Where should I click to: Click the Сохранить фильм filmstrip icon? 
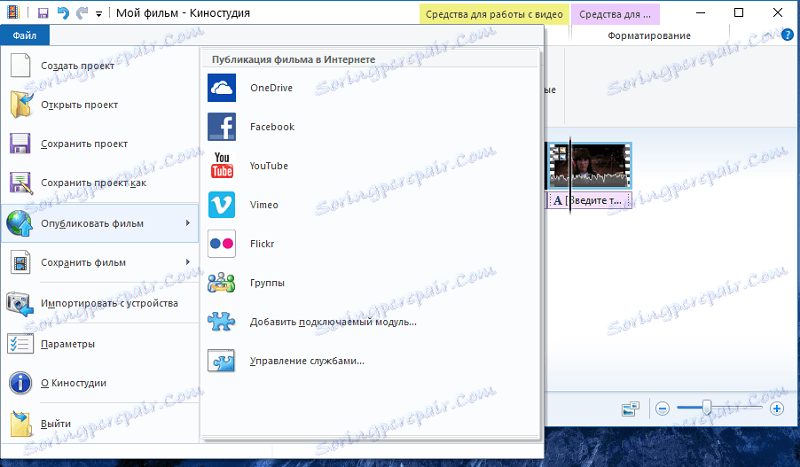20,262
